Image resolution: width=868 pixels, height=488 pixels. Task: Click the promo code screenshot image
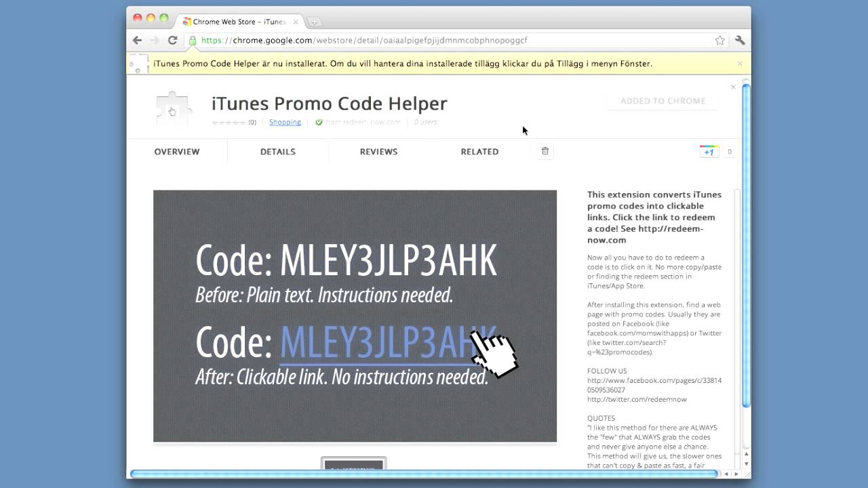[355, 316]
